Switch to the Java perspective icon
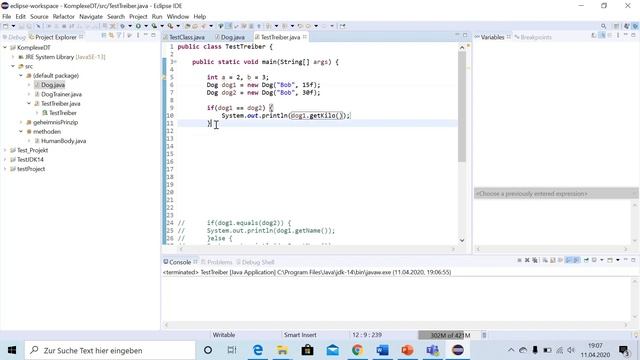The height and width of the screenshot is (360, 640). pos(627,26)
